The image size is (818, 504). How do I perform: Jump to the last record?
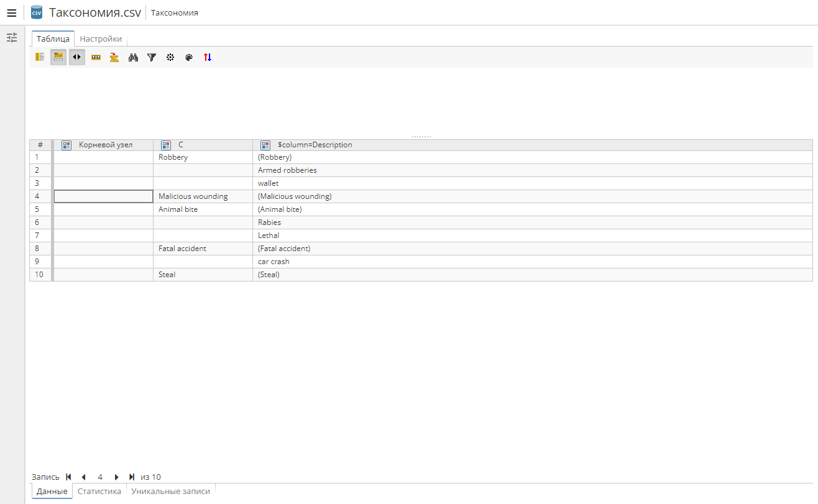132,477
